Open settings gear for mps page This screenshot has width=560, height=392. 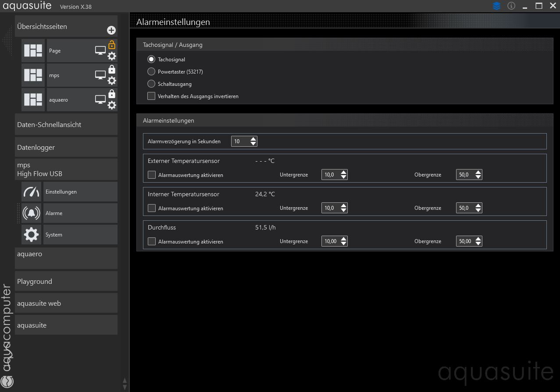point(112,81)
